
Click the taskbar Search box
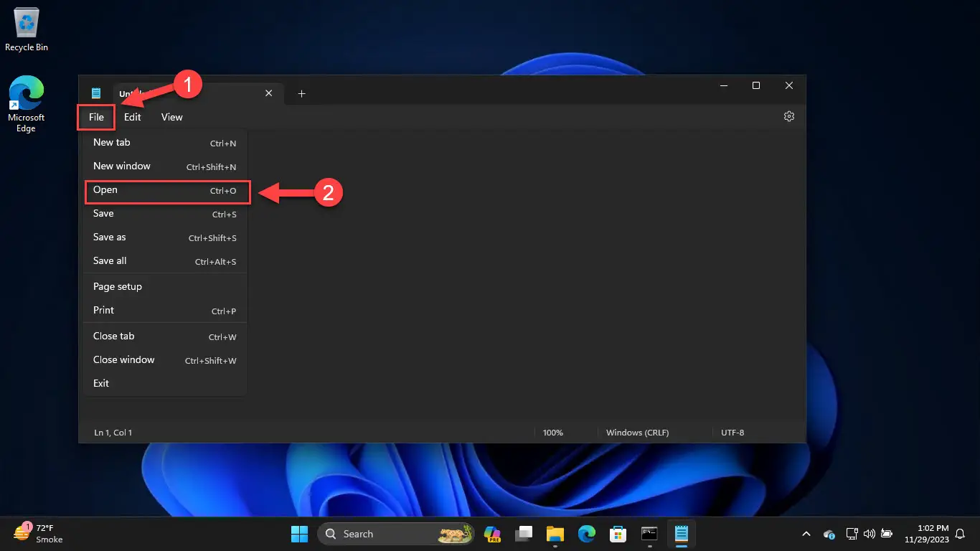pyautogui.click(x=397, y=534)
